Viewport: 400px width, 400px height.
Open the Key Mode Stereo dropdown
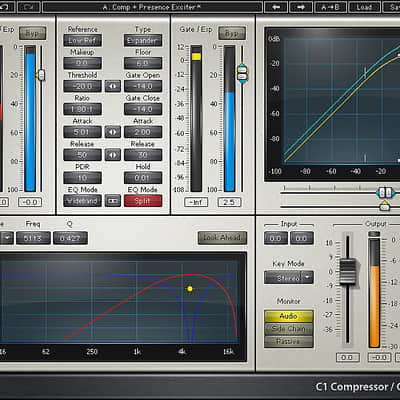pyautogui.click(x=289, y=278)
